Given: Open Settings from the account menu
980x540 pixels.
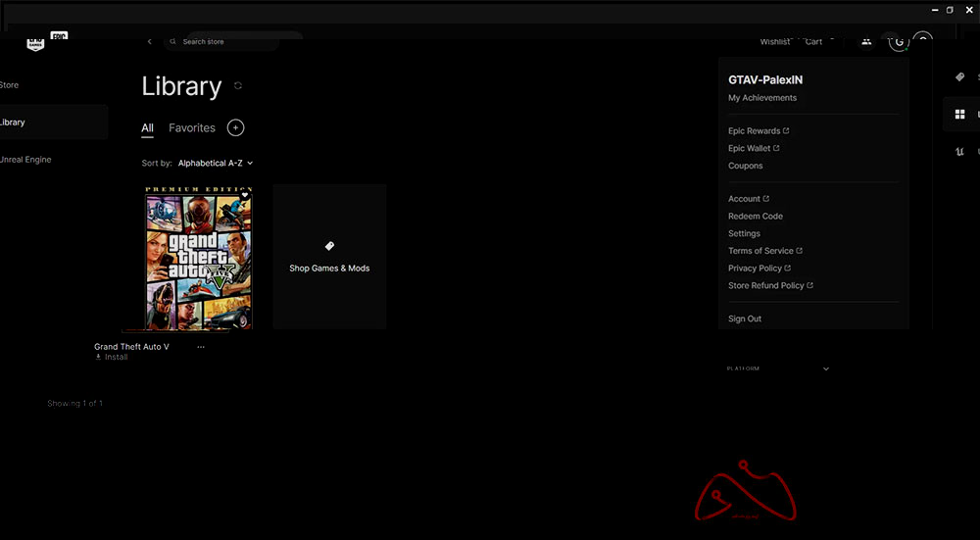Looking at the screenshot, I should (745, 234).
